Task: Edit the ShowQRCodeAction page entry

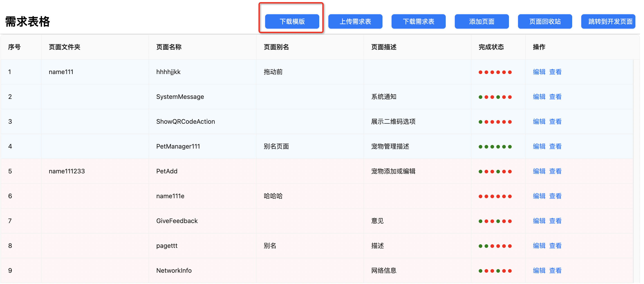Action: (539, 121)
